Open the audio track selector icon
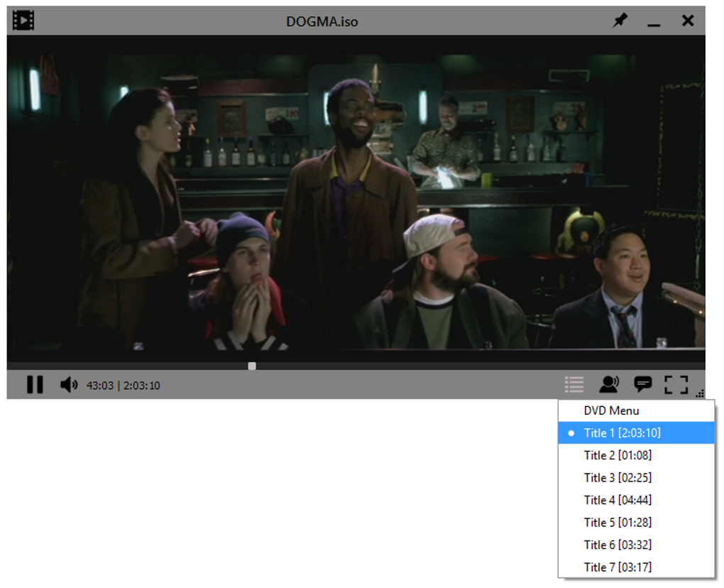 coord(609,384)
